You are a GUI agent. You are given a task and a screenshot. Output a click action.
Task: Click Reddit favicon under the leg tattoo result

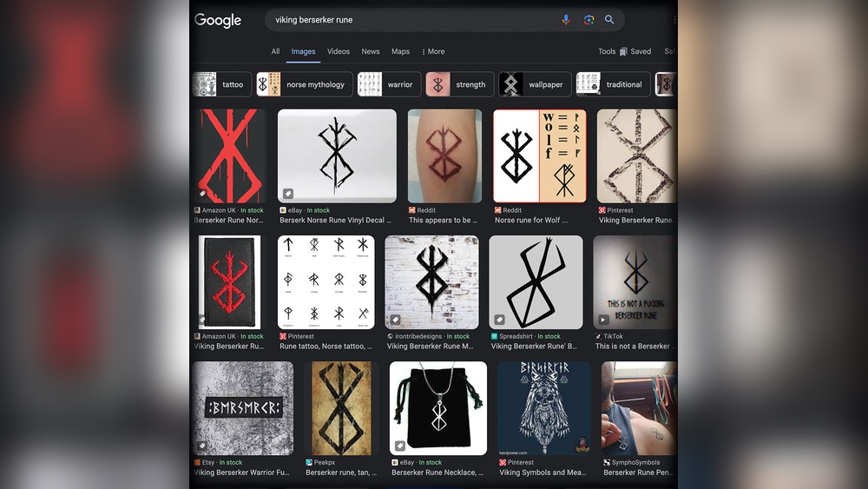pyautogui.click(x=411, y=210)
